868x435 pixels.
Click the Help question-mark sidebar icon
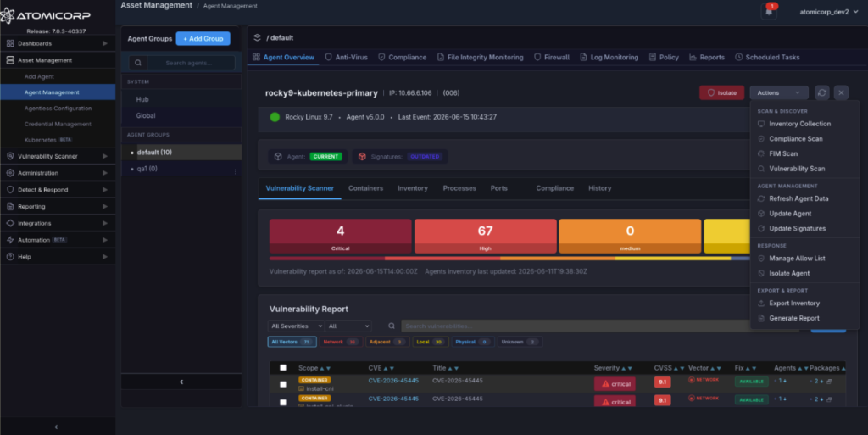pyautogui.click(x=10, y=257)
